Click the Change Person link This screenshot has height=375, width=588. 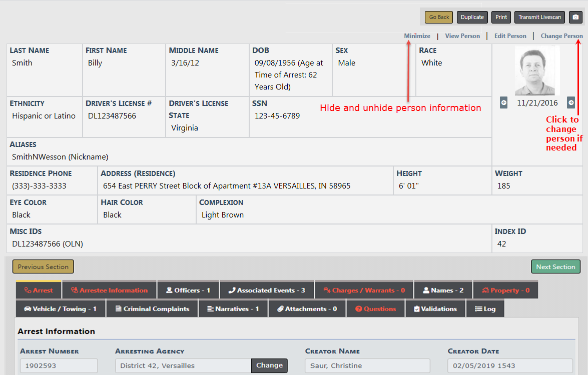click(561, 36)
